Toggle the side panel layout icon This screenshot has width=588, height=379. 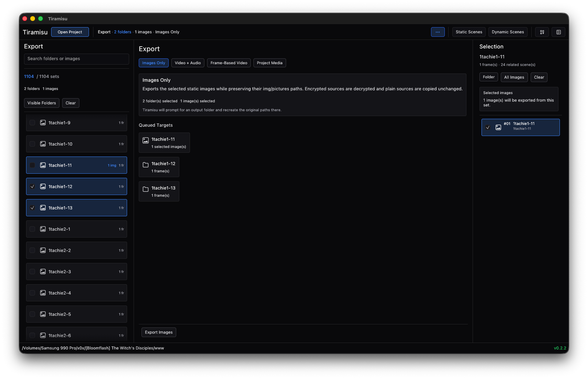click(x=559, y=32)
